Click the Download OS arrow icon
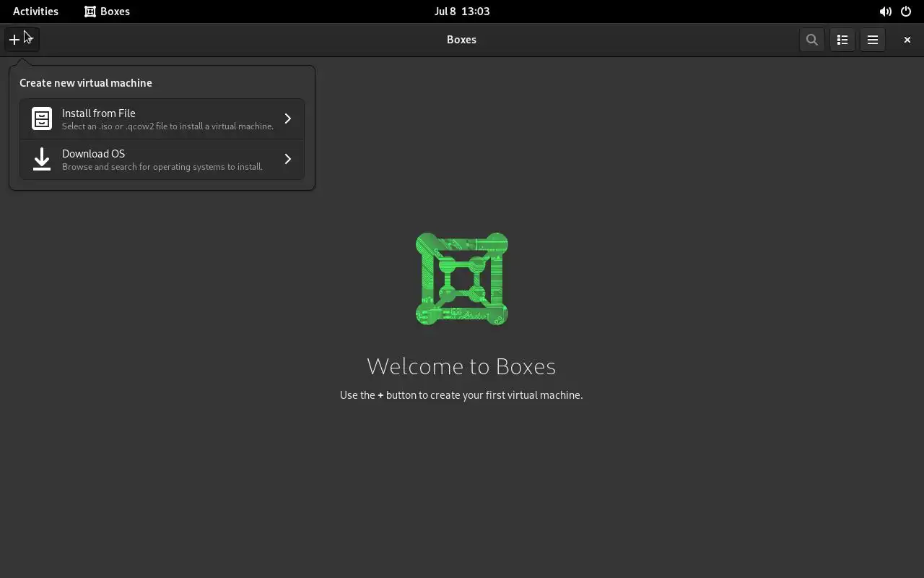Viewport: 924px width, 578px height. click(x=42, y=159)
